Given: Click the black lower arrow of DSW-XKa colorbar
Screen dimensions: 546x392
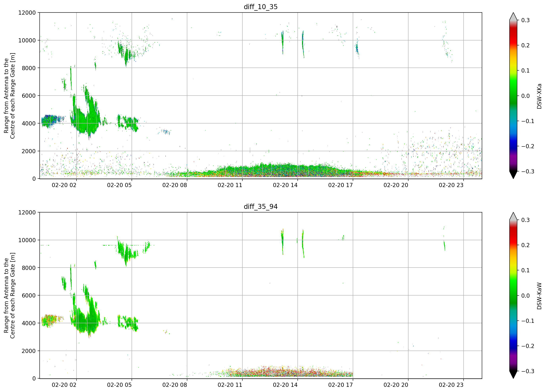Looking at the screenshot, I should tap(513, 175).
